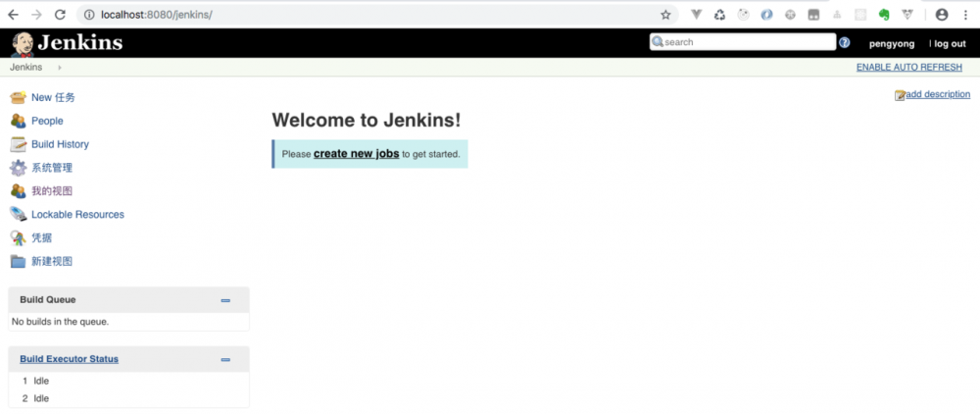Focus the Jenkins search box

coord(743,42)
